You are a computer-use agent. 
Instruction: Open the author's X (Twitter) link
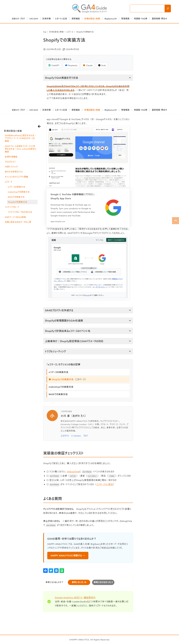pos(76,436)
